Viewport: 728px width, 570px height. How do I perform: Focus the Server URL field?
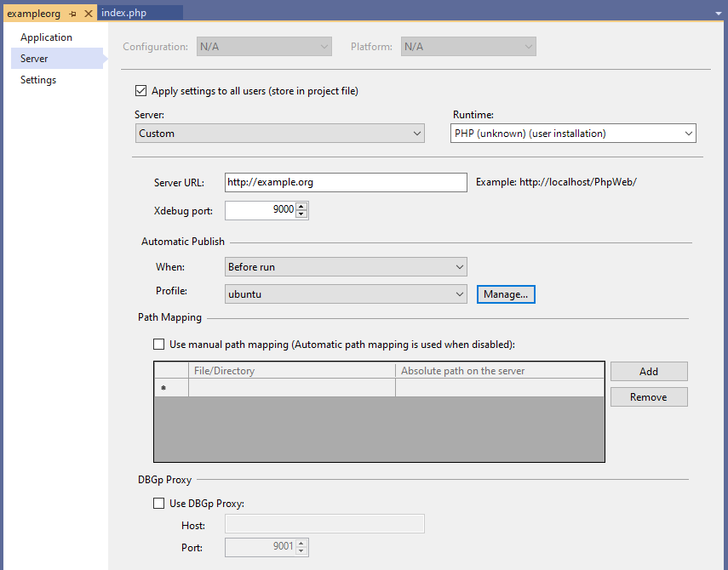tap(346, 182)
